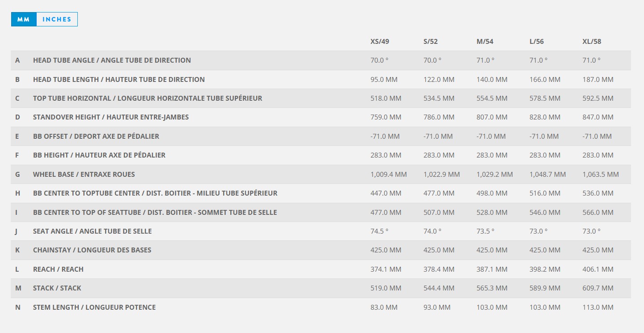This screenshot has height=333, width=644.
Task: Click the S/52 size column header
Action: pos(431,42)
